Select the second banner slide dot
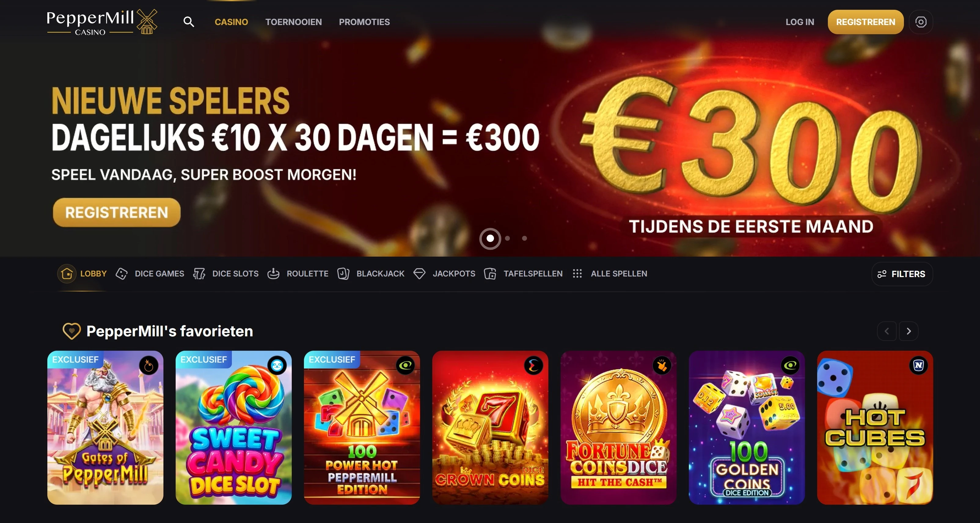Image resolution: width=980 pixels, height=523 pixels. 507,239
